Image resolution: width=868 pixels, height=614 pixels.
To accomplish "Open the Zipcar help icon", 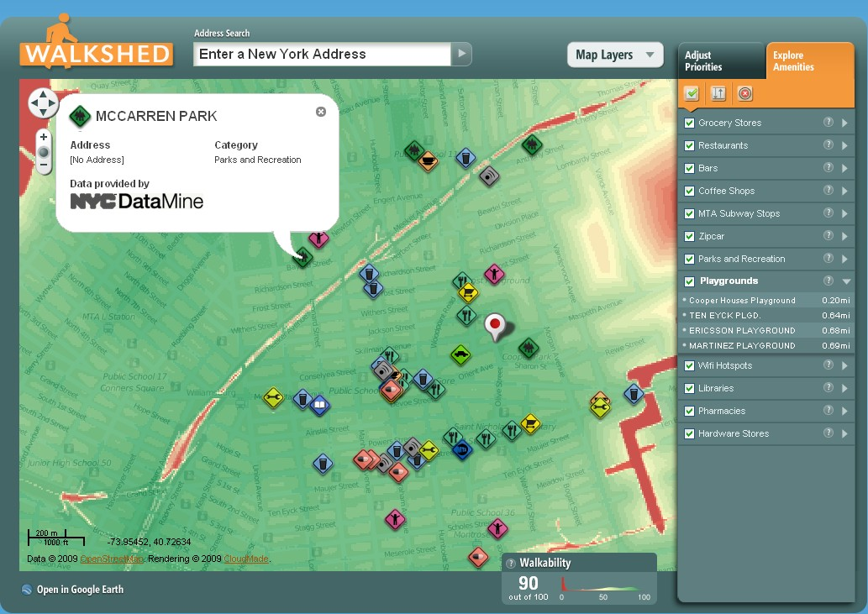I will [x=829, y=235].
